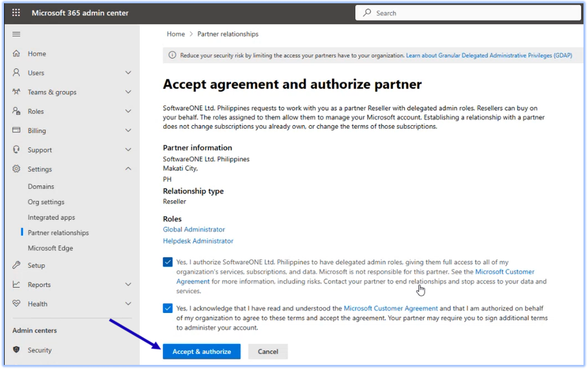
Task: Open the app launcher waffle icon
Action: pos(16,13)
